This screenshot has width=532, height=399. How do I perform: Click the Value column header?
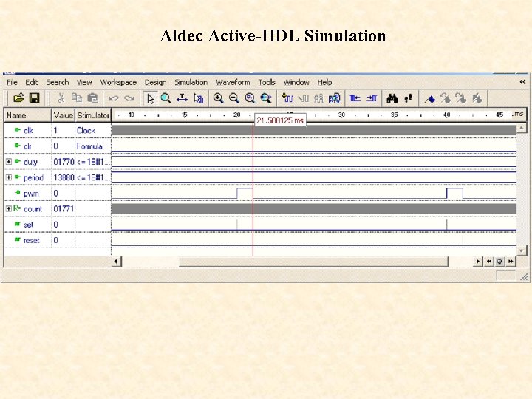(63, 115)
